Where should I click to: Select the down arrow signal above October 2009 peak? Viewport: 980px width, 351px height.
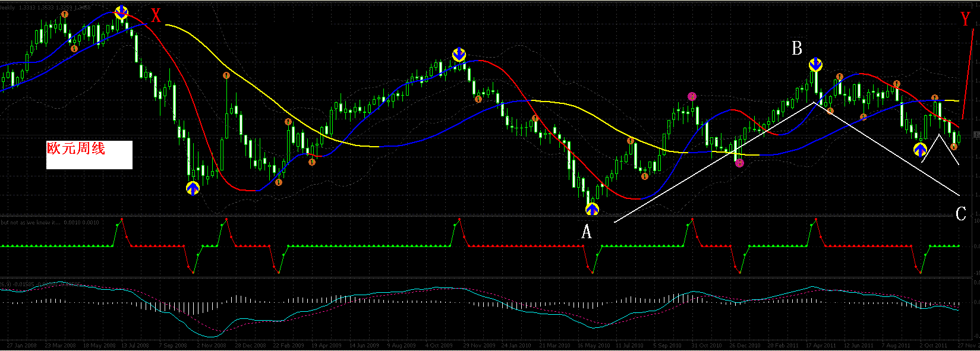click(x=459, y=55)
